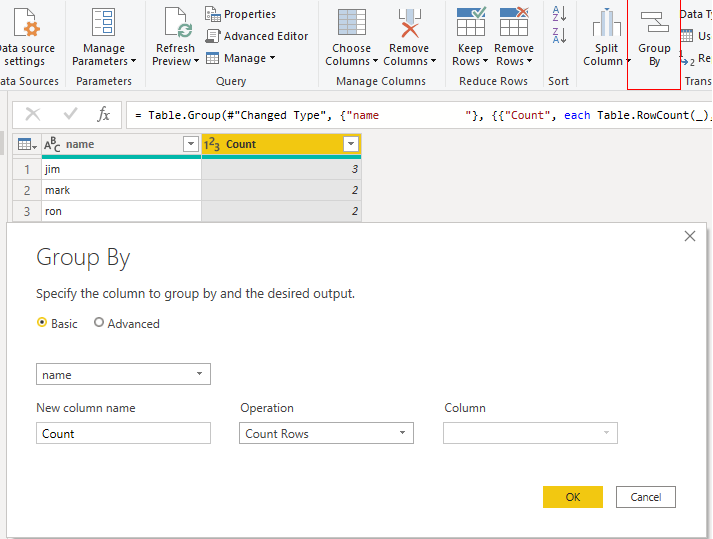Click OK in Group By dialog
Viewport: 713px width, 539px height.
click(573, 497)
